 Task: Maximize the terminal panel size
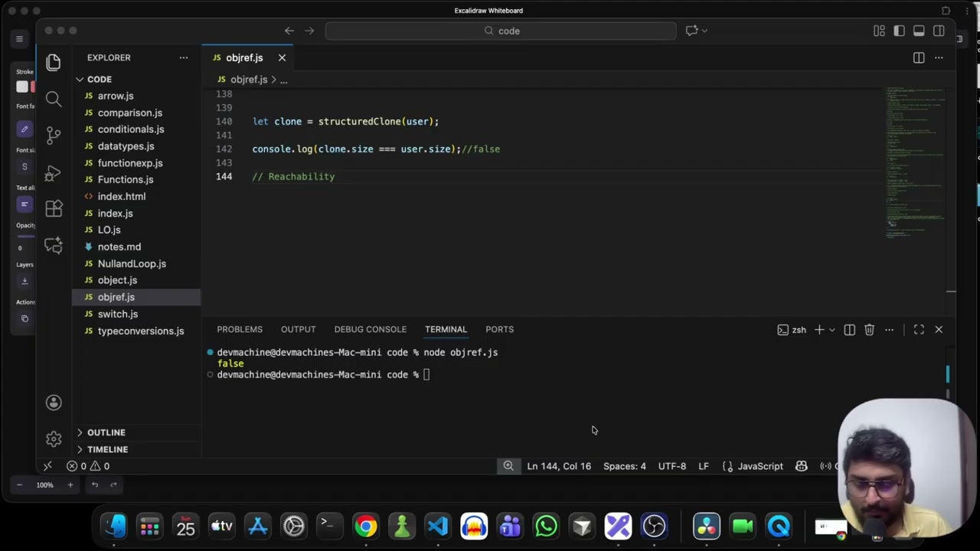tap(919, 330)
